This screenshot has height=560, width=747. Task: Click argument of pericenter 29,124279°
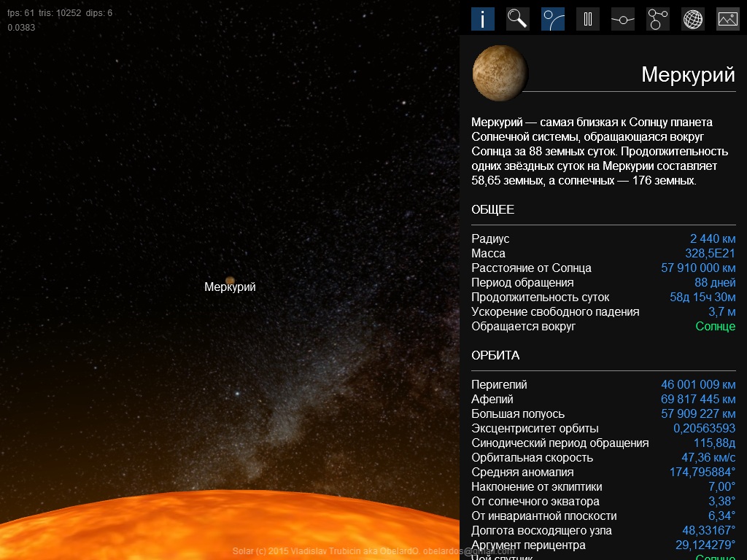[x=705, y=545]
